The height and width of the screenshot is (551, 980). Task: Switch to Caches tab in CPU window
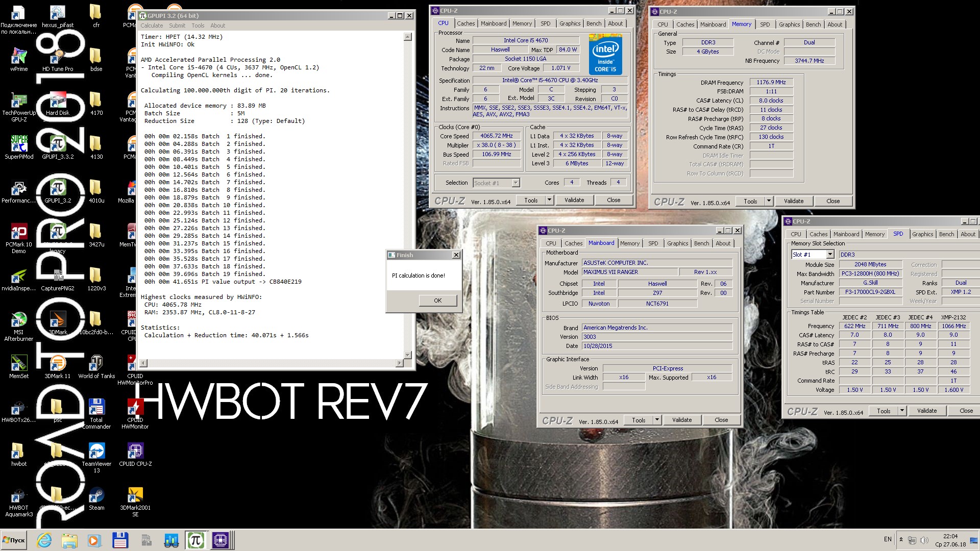click(x=465, y=23)
